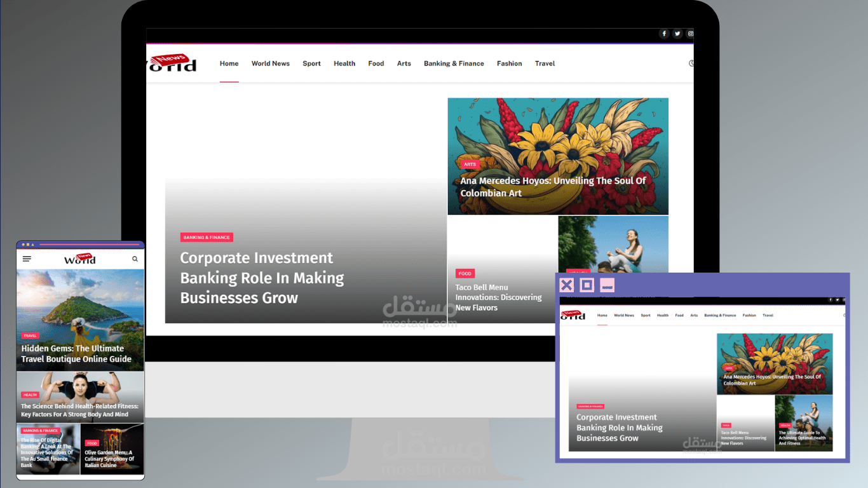The height and width of the screenshot is (488, 868).
Task: Go to Sport on the desktop monitor nav
Action: [x=311, y=64]
